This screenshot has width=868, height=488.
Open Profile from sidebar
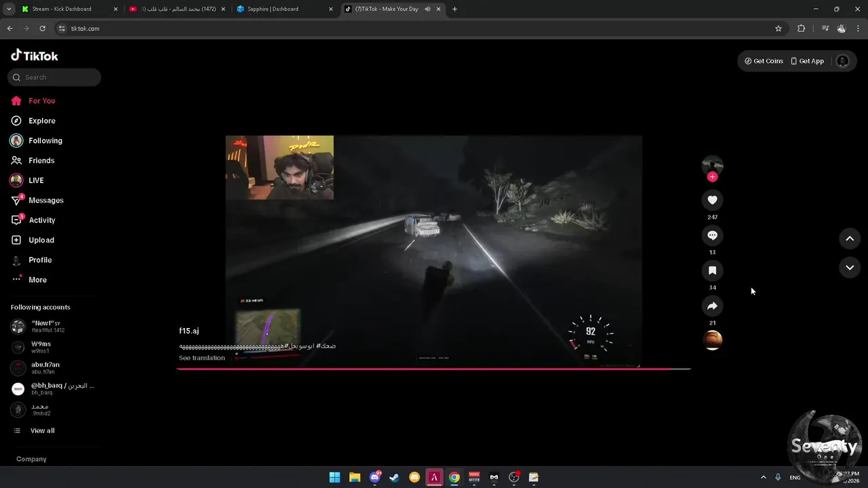[x=31, y=260]
